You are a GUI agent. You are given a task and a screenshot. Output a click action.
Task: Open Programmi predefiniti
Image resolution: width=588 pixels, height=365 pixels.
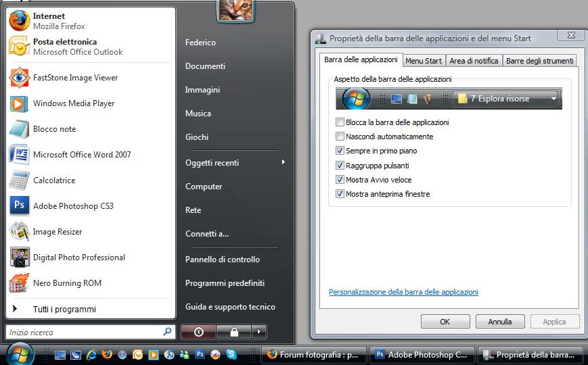[225, 283]
